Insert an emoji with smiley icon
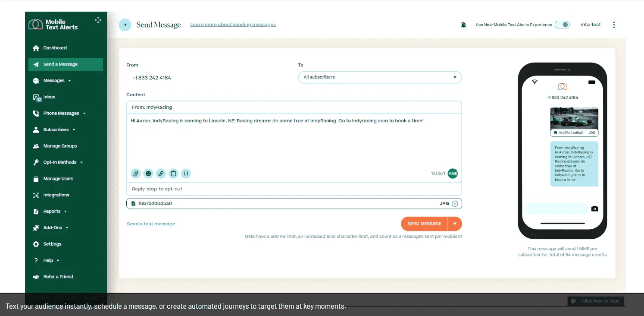This screenshot has width=644, height=316. (x=148, y=174)
